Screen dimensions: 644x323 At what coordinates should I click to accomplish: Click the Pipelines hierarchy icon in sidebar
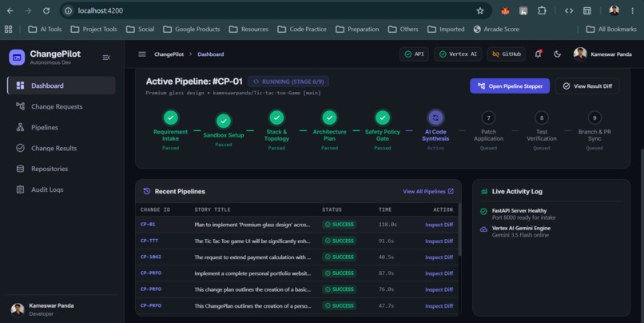tap(20, 127)
